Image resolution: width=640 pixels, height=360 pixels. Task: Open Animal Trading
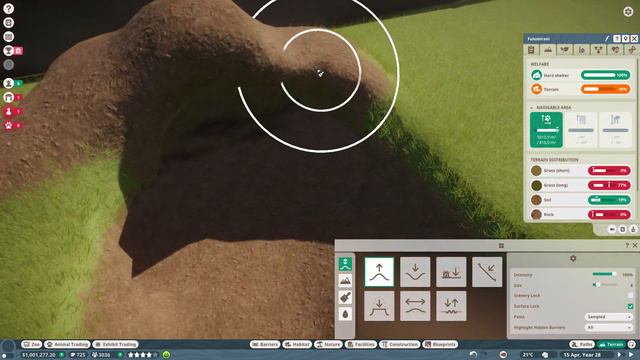[x=67, y=344]
